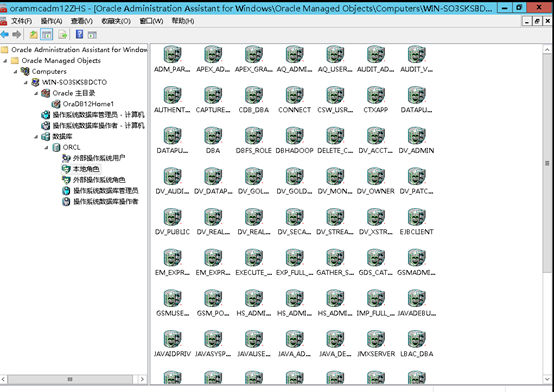
Task: Select the APEX_AD... role icon
Action: click(x=213, y=55)
